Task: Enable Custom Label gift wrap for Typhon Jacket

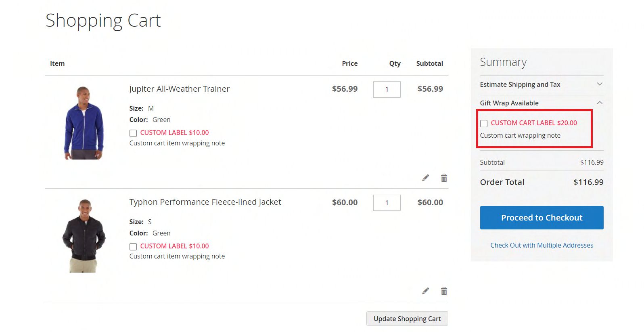Action: pos(133,246)
